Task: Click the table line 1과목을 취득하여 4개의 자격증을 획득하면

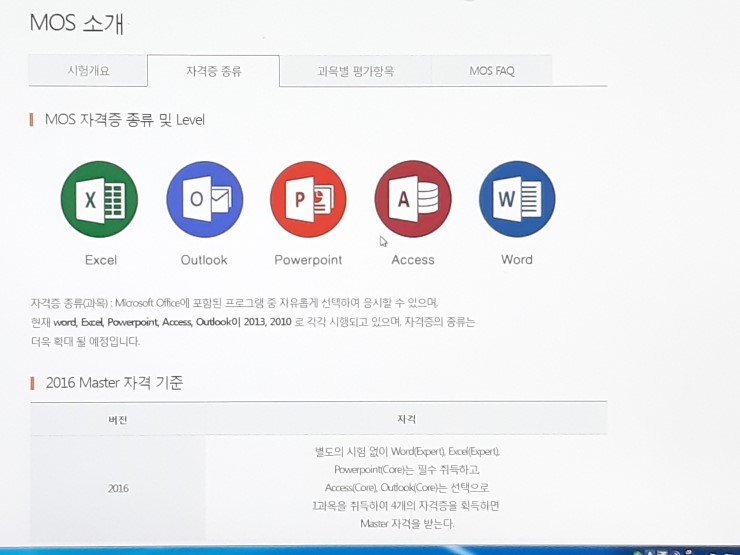Action: pyautogui.click(x=406, y=506)
